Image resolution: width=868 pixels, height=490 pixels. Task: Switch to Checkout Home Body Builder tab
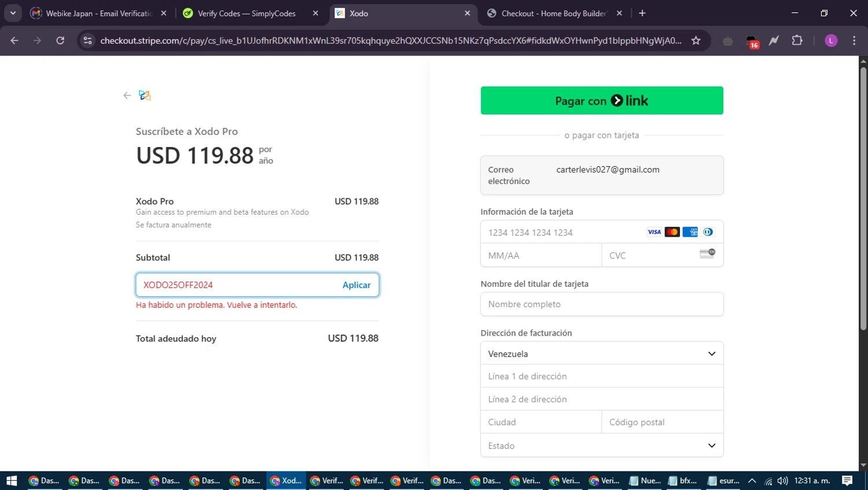coord(554,13)
